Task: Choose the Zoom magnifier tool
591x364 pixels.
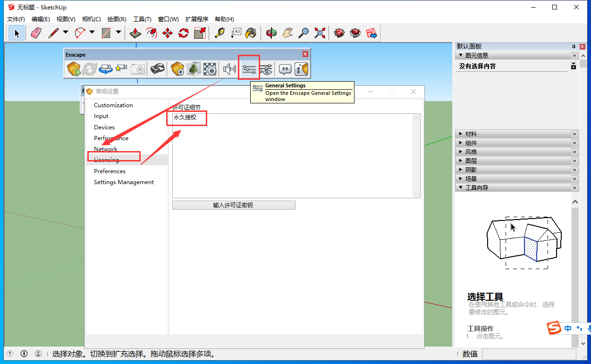Action: 304,33
